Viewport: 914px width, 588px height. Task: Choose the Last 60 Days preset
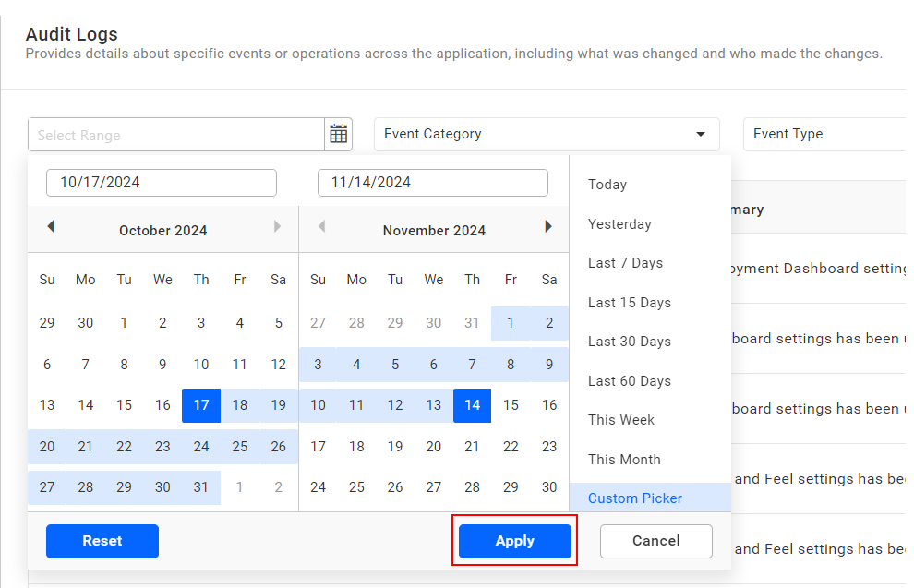(627, 380)
